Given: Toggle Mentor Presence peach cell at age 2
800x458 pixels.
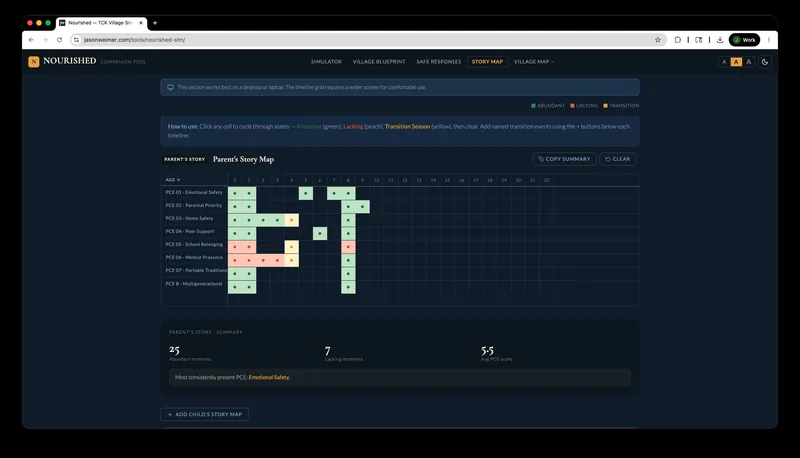Looking at the screenshot, I should coord(263,260).
